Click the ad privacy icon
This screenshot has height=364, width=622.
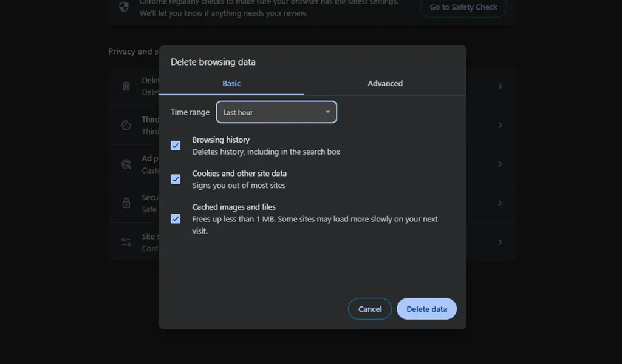[126, 164]
